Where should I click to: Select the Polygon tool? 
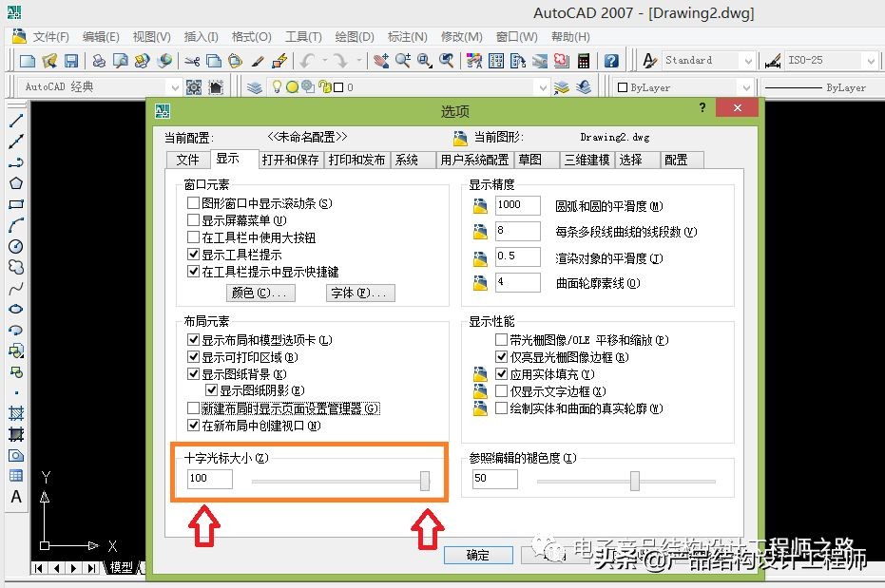[16, 183]
